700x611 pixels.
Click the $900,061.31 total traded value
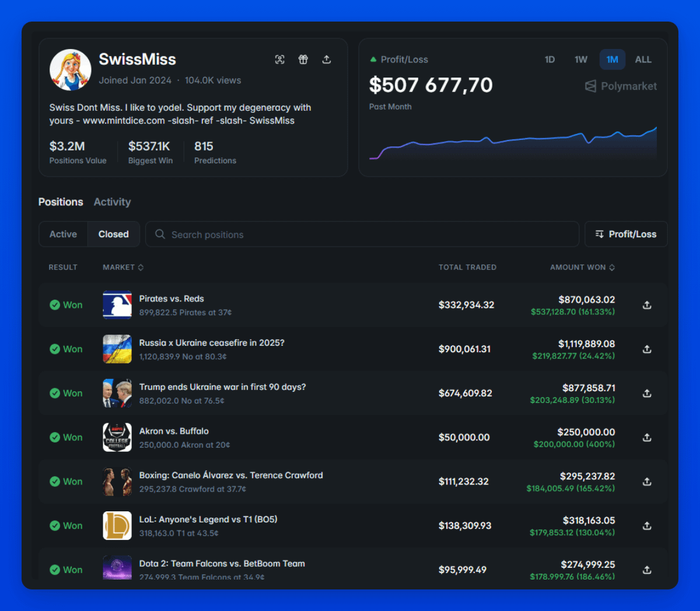tap(465, 349)
